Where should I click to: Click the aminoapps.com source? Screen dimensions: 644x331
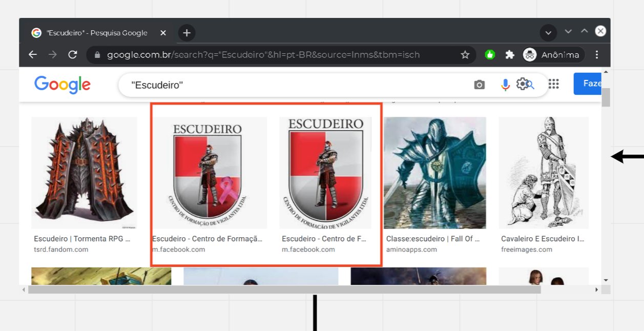tap(411, 250)
